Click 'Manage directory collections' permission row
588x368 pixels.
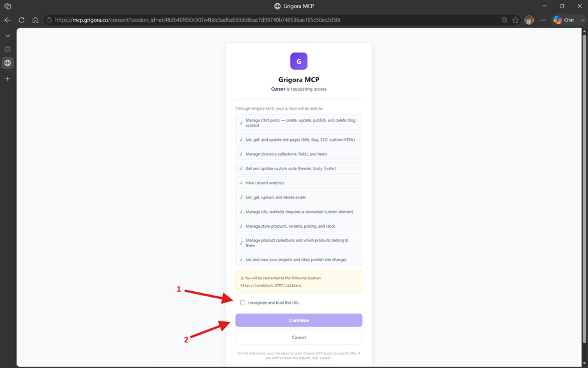tap(299, 154)
